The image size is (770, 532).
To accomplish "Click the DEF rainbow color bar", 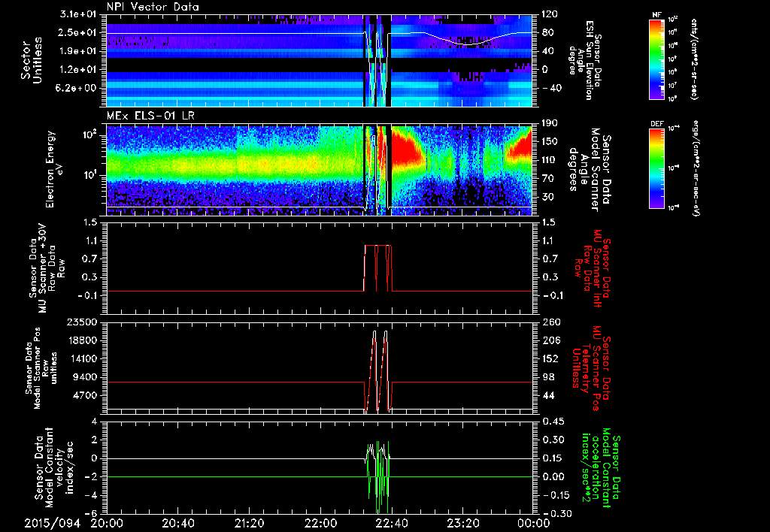I will (x=657, y=168).
